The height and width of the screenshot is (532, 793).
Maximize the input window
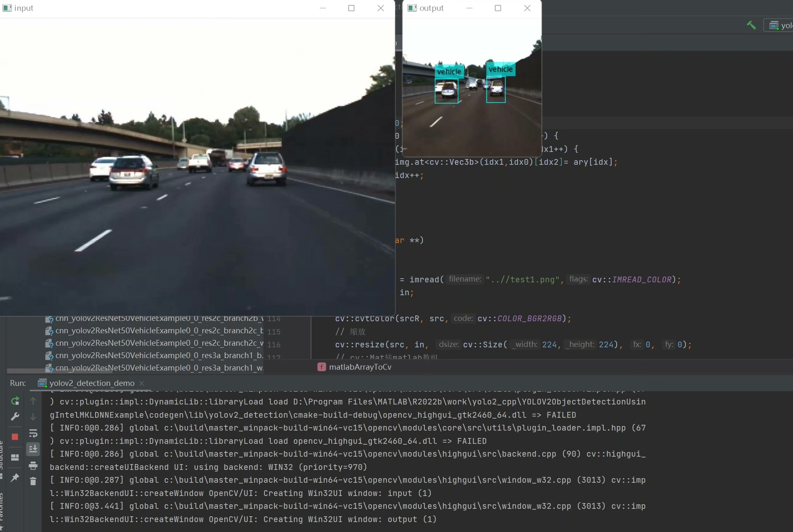pos(351,8)
